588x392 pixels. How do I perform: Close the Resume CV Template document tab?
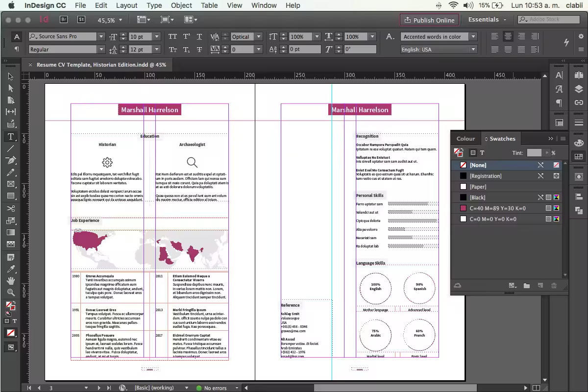pos(30,64)
